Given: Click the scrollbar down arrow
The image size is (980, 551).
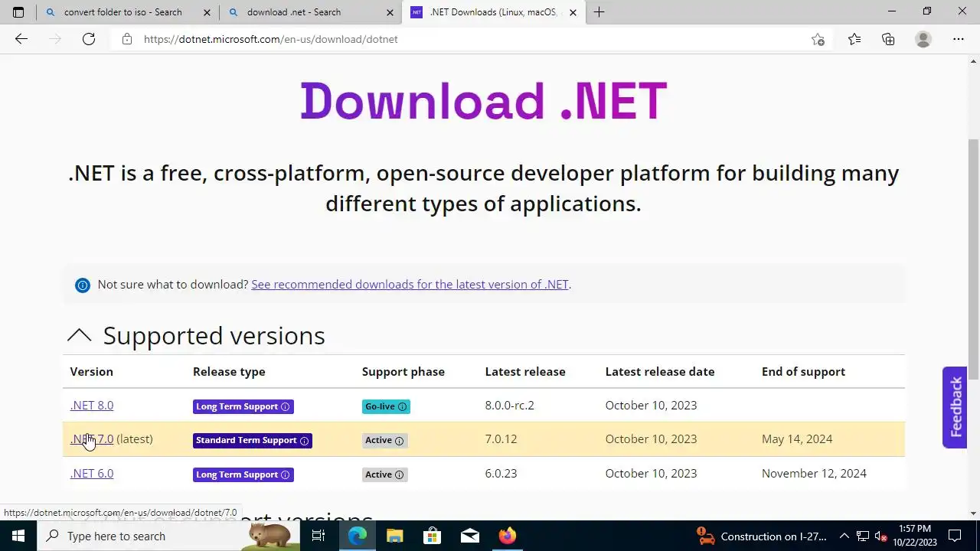Looking at the screenshot, I should [x=974, y=514].
